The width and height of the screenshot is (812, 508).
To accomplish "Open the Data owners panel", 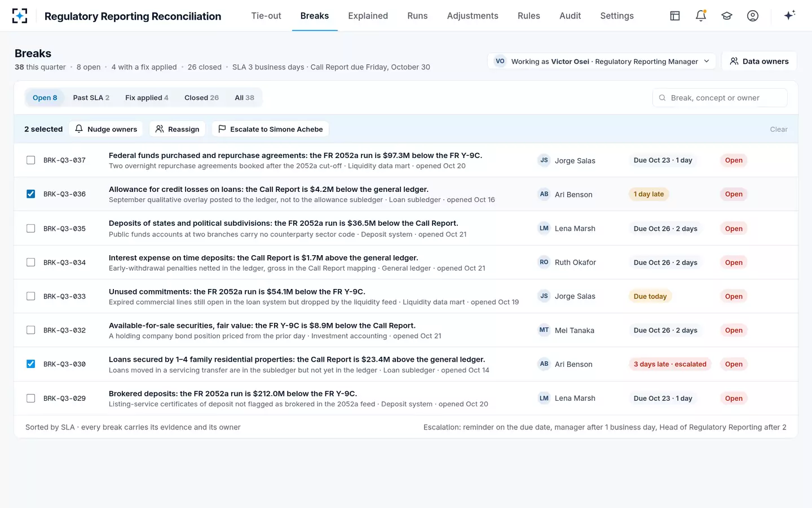I will (759, 62).
